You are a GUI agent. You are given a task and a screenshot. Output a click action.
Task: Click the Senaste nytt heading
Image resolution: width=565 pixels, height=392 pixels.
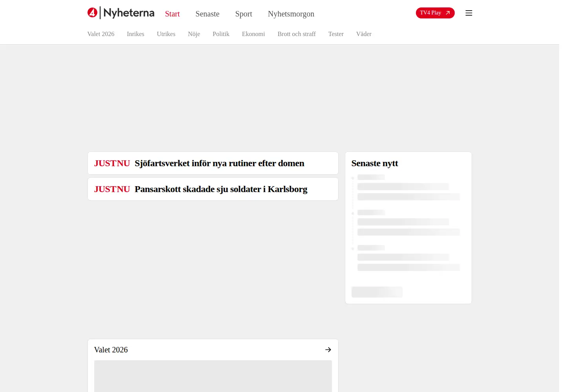click(x=375, y=163)
